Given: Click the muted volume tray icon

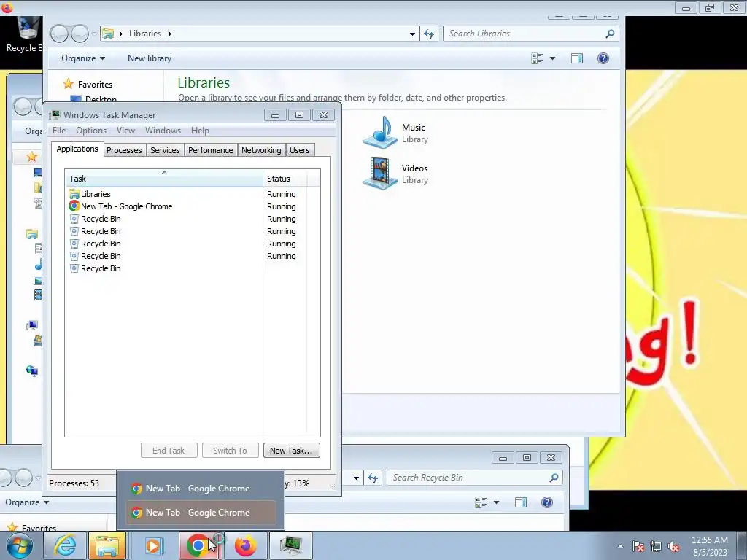Looking at the screenshot, I should click(673, 546).
